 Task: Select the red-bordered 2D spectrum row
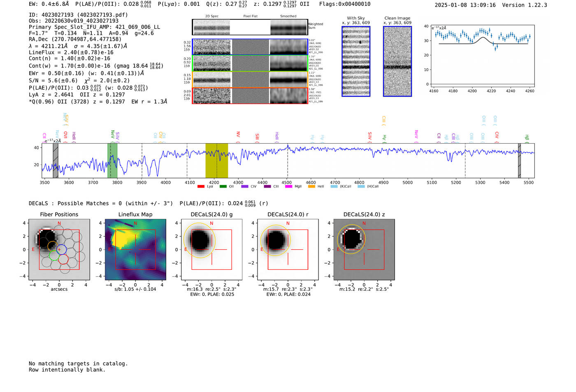pyautogui.click(x=250, y=95)
